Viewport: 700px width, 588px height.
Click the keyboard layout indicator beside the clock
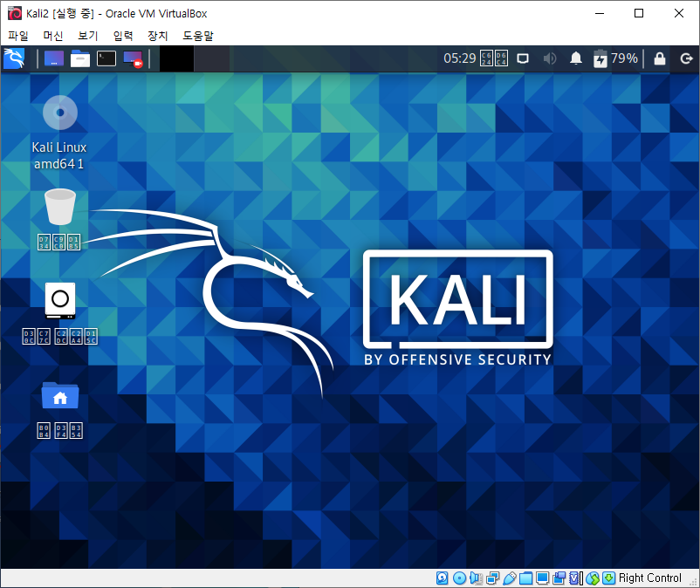click(494, 58)
